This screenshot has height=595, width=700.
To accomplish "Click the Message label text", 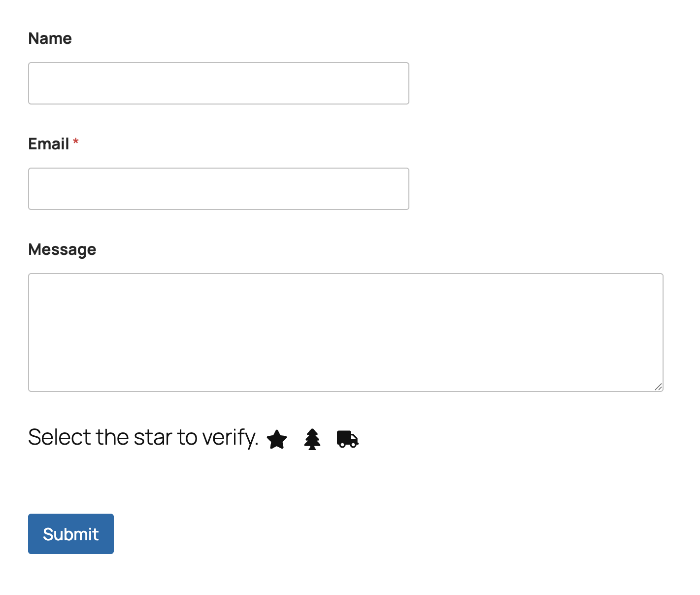I will [x=62, y=249].
